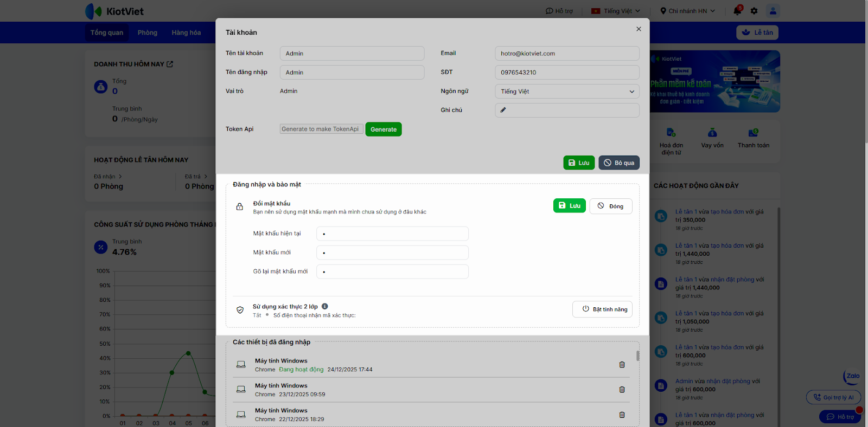The image size is (868, 427).
Task: Open the Chi nhánh HN branch selector
Action: click(x=687, y=11)
